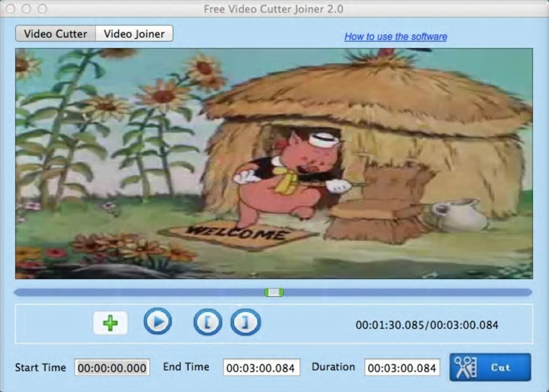Image resolution: width=549 pixels, height=392 pixels.
Task: Close the window with the left title button
Action: point(11,9)
